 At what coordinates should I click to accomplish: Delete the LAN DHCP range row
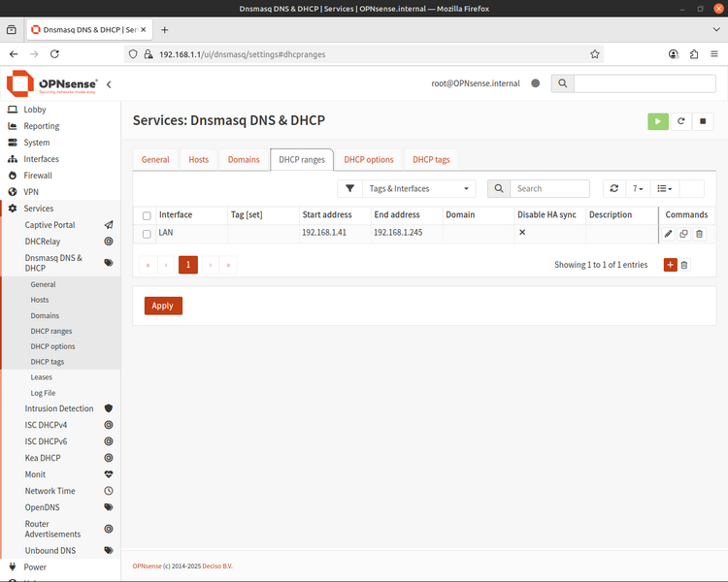pos(699,234)
